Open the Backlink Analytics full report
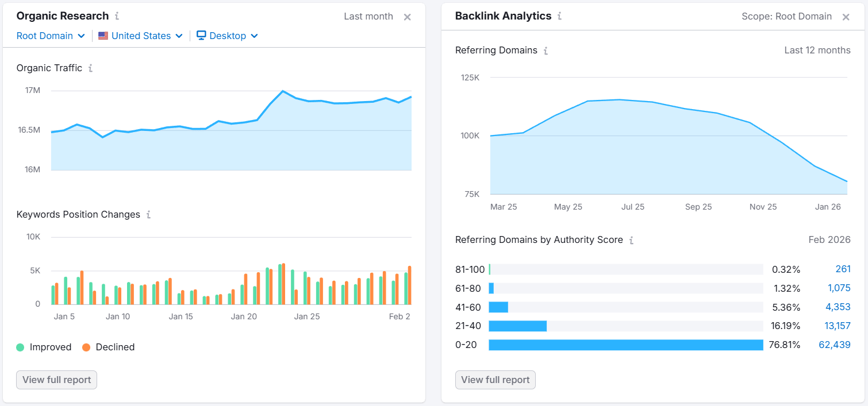The image size is (868, 406). (495, 380)
